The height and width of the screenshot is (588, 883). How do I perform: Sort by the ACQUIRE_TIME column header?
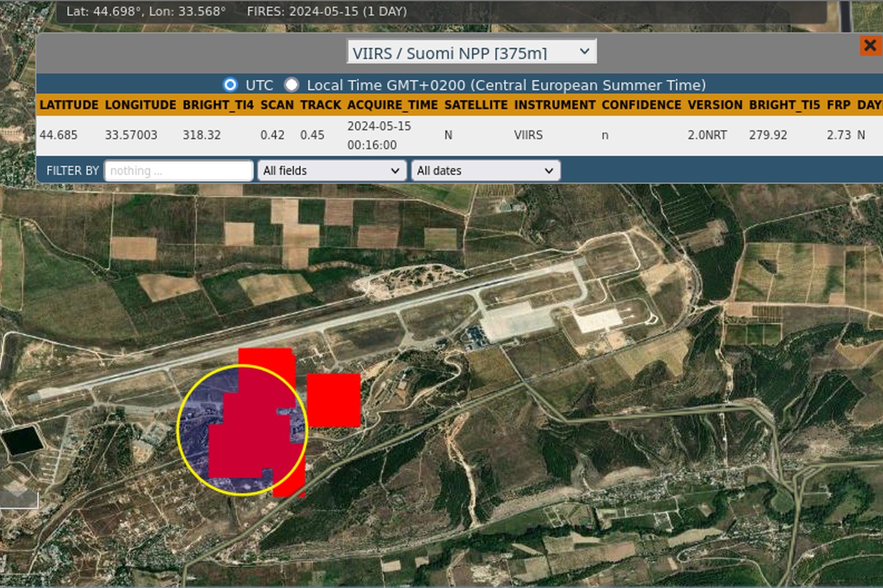coord(392,105)
